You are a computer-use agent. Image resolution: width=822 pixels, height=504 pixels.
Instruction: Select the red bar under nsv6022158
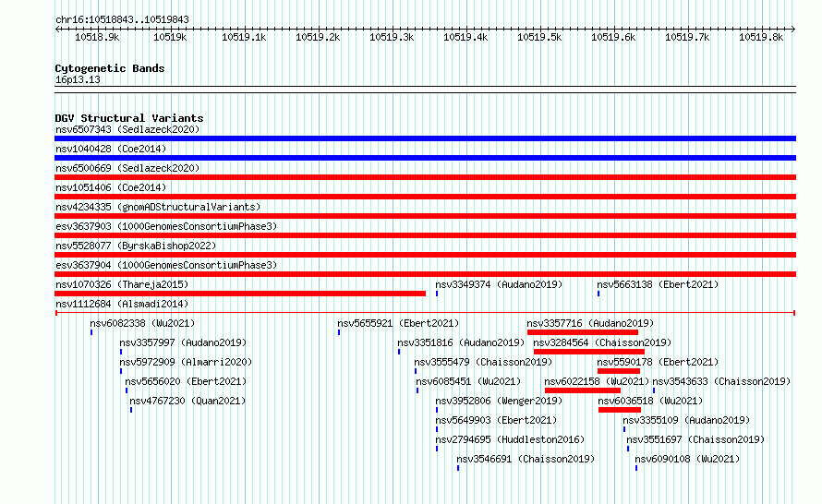coord(583,390)
